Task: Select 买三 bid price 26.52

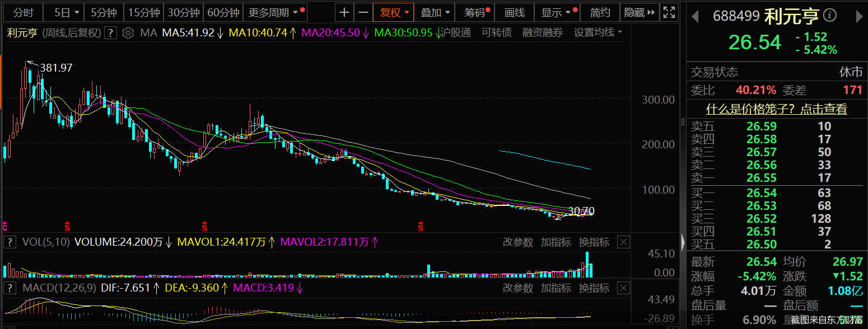Action: pos(761,219)
